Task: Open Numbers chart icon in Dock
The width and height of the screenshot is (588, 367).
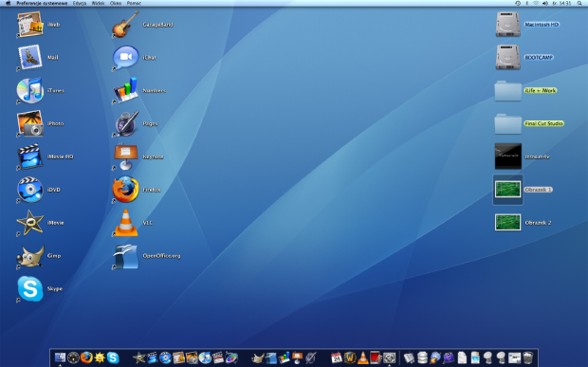Action: tap(284, 358)
